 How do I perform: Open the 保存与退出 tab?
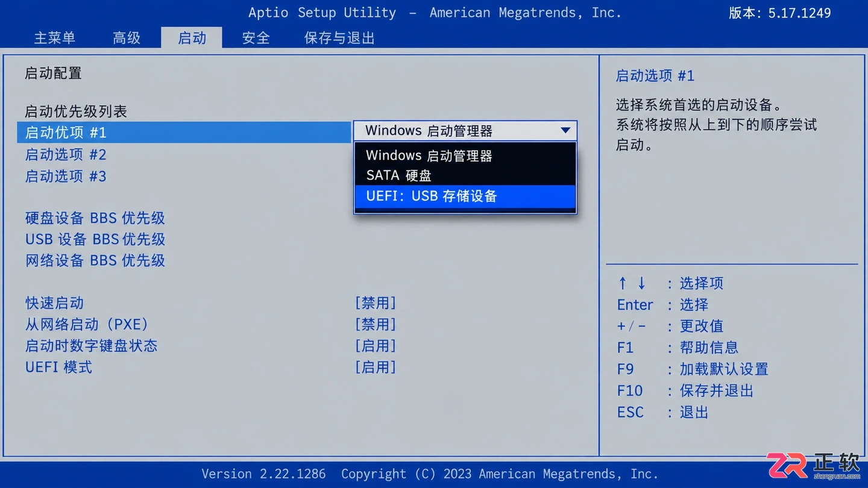pyautogui.click(x=339, y=38)
